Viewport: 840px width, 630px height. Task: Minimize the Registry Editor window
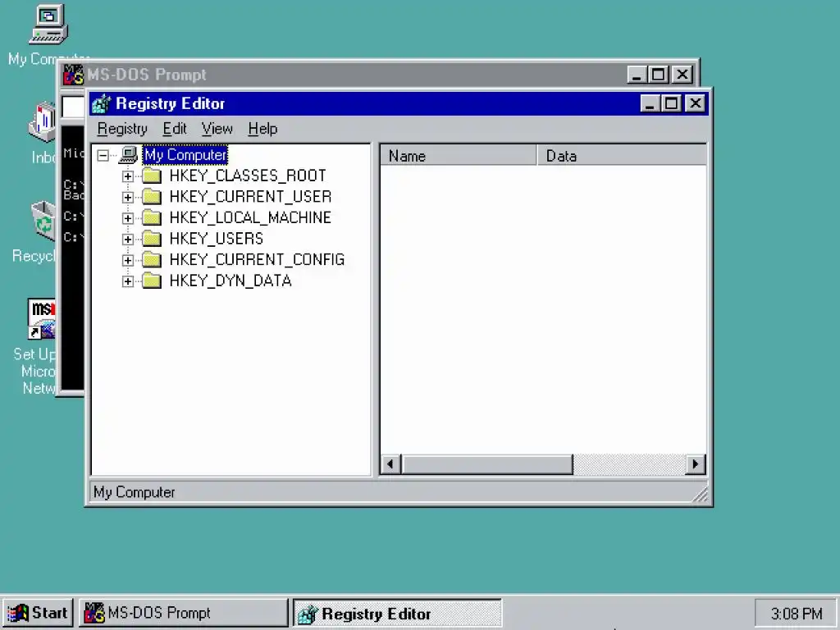[x=650, y=103]
